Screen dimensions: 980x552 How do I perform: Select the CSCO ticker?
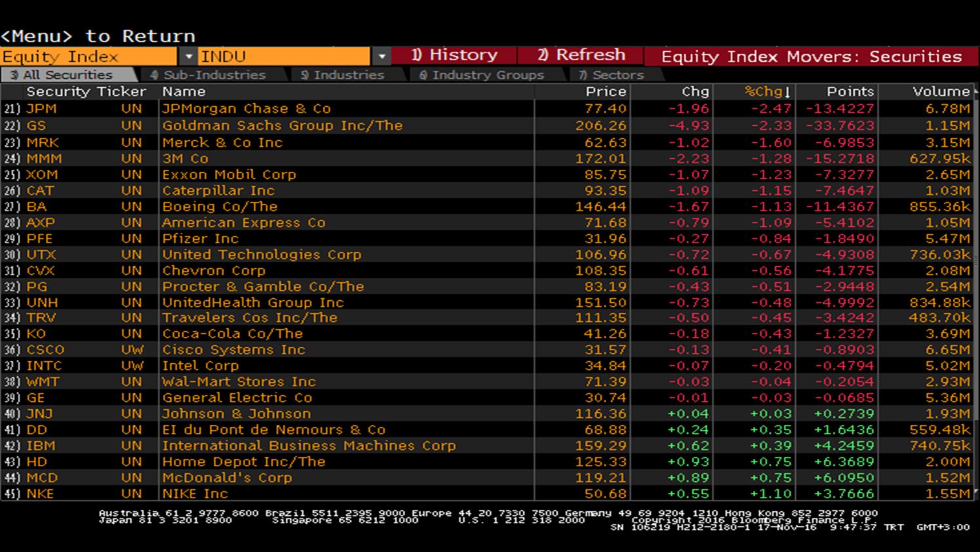tap(45, 349)
